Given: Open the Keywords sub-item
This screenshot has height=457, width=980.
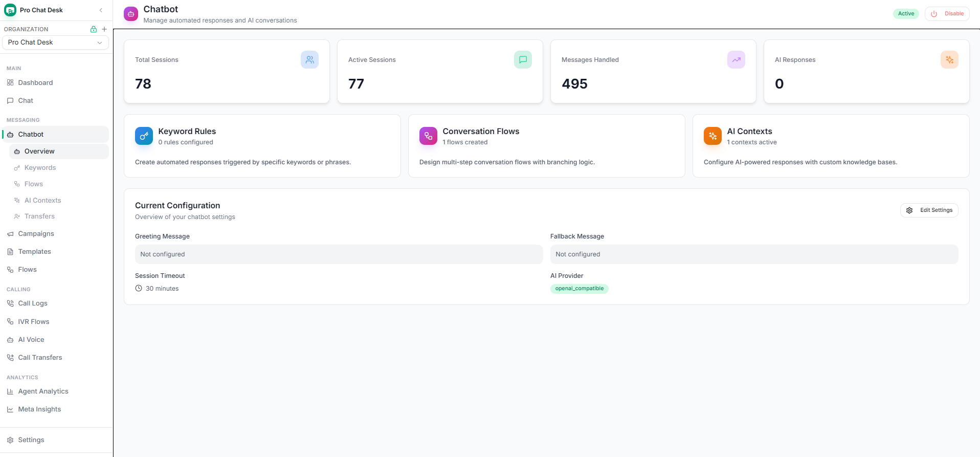Looking at the screenshot, I should (59, 168).
